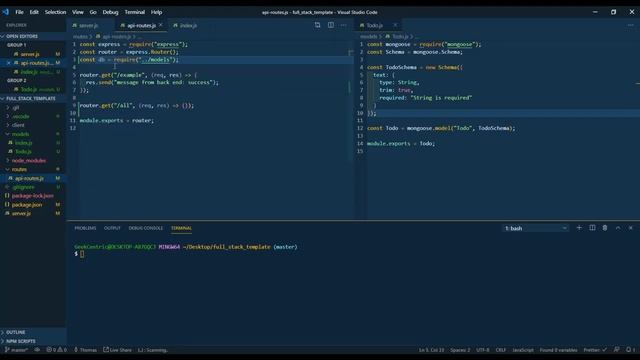The width and height of the screenshot is (640, 360).
Task: Click the Thomas account item in the status bar
Action: pyautogui.click(x=85, y=350)
